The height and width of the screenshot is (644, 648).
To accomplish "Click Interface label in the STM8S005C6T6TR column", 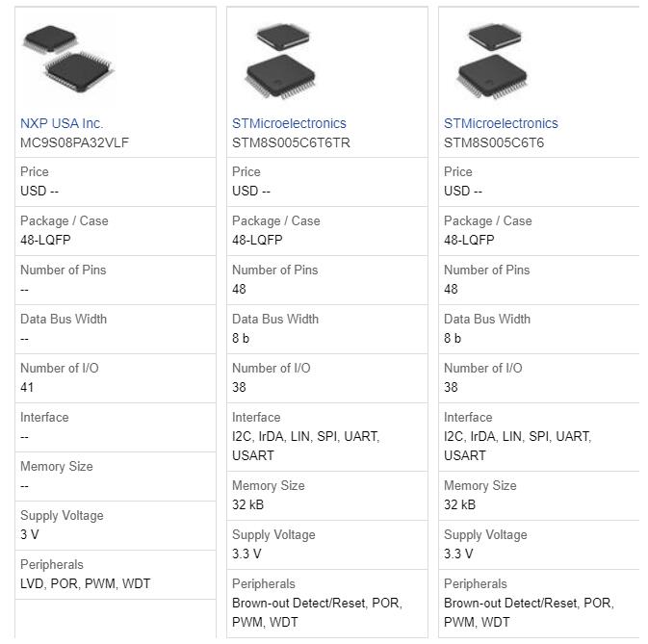I will (x=256, y=417).
